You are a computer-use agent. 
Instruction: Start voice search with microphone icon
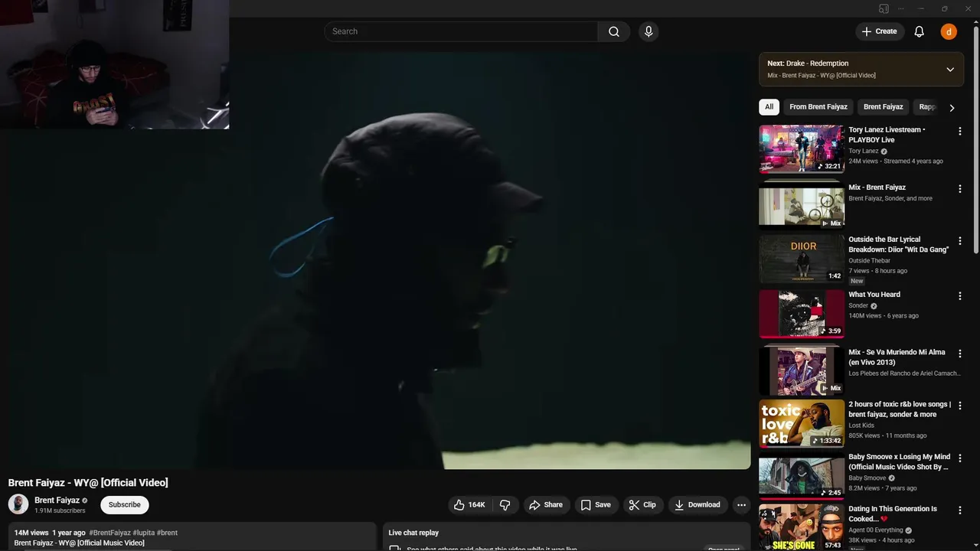(648, 31)
